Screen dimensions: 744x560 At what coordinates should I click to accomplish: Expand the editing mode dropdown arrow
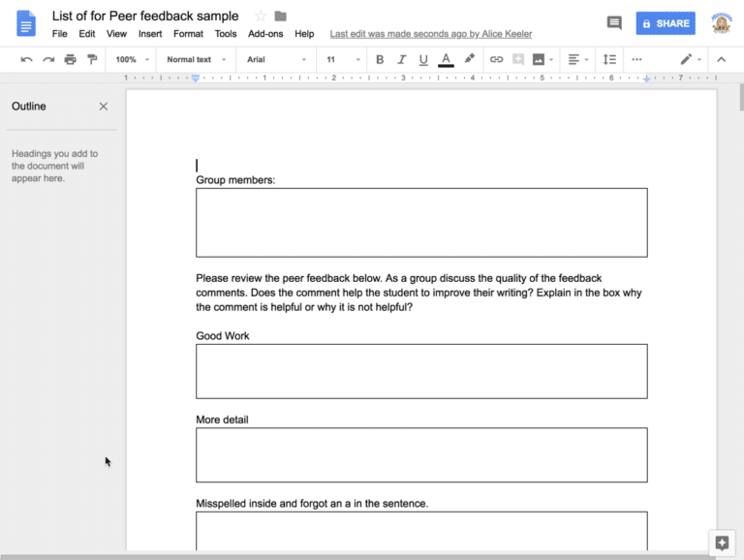tap(698, 60)
